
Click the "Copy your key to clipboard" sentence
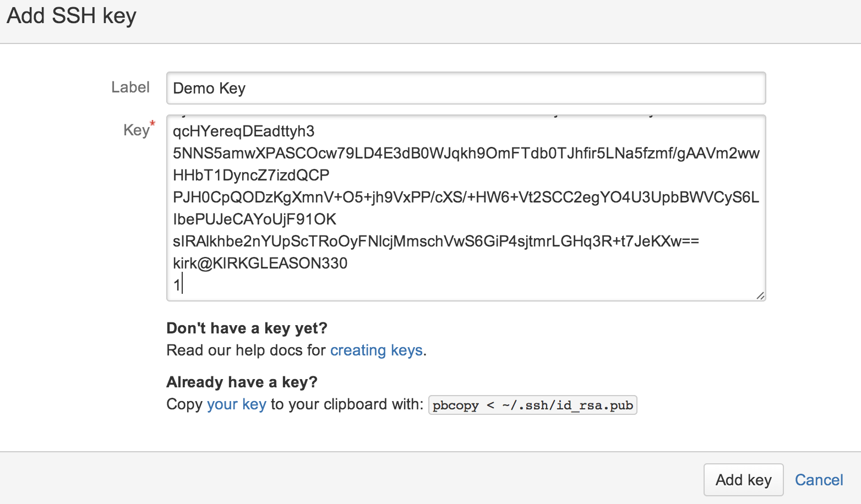[x=292, y=404]
